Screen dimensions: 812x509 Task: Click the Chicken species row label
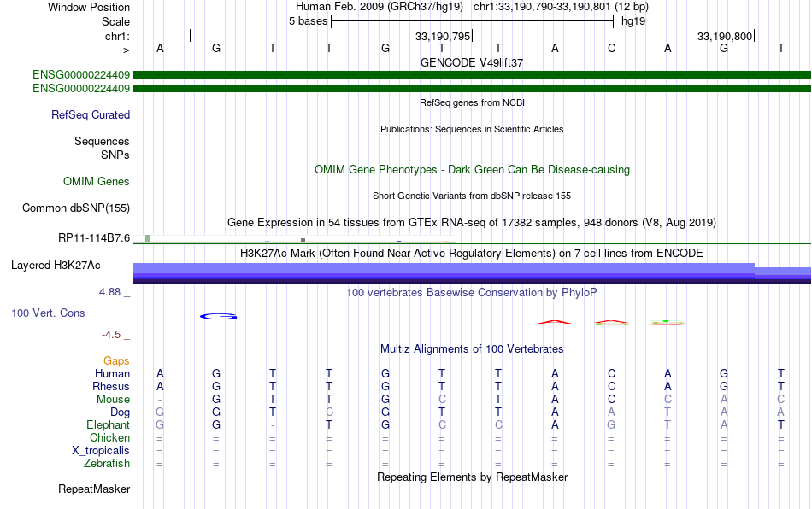[x=109, y=437]
